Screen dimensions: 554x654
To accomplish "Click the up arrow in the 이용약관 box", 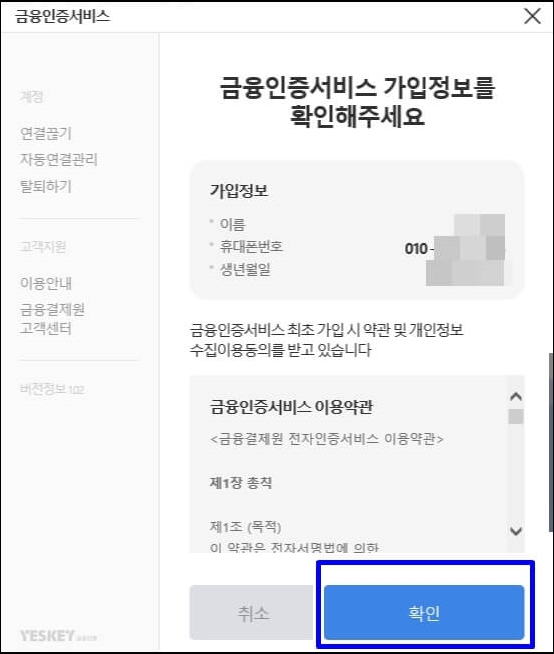I will click(x=516, y=396).
